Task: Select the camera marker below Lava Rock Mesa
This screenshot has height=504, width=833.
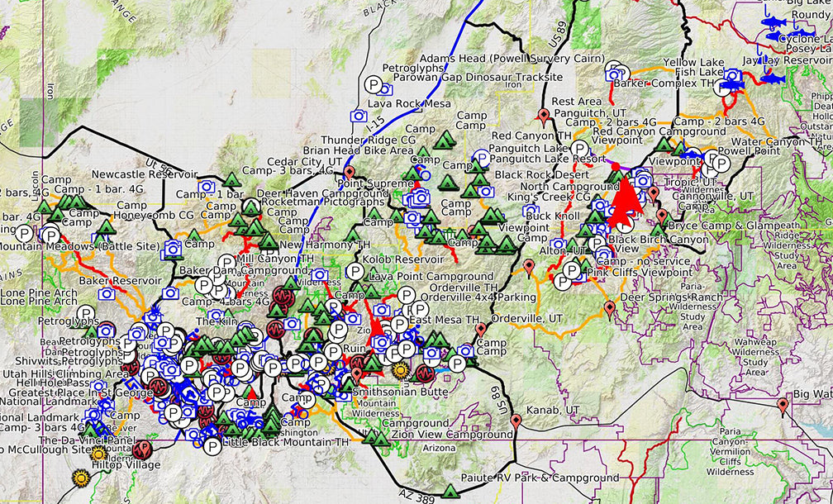Action: click(359, 116)
